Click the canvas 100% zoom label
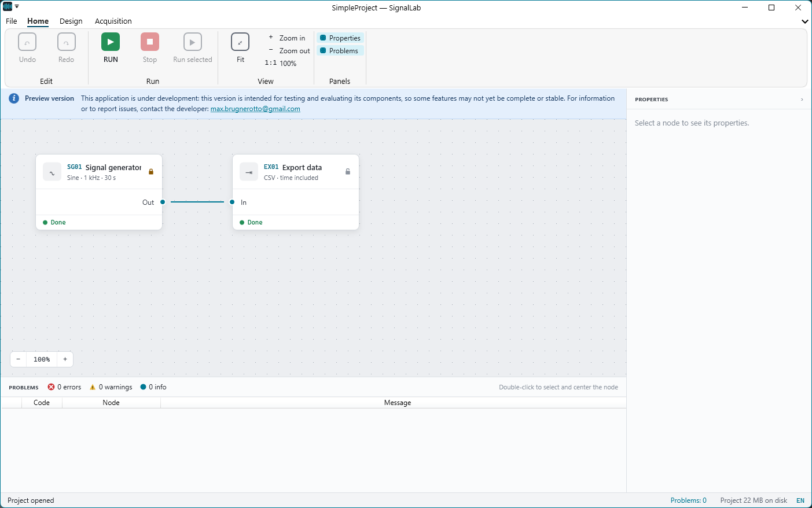The image size is (812, 508). point(42,359)
